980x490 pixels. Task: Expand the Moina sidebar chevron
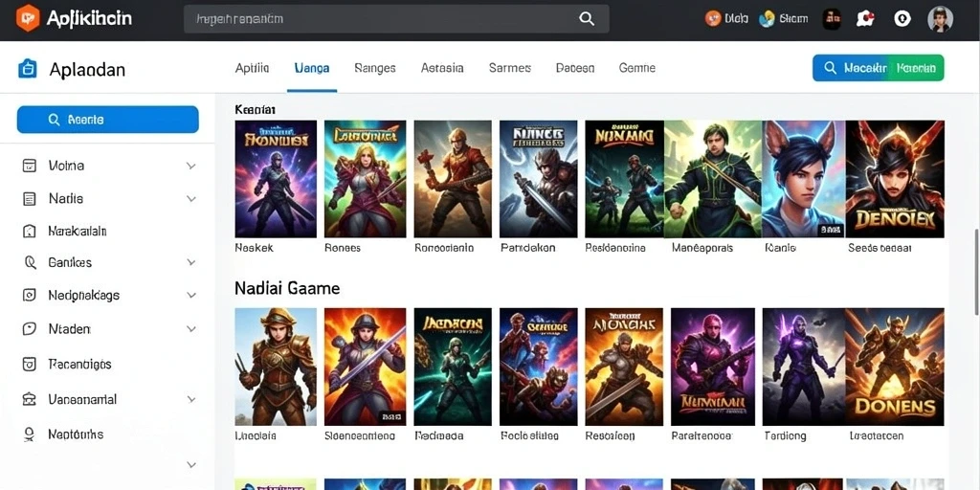coord(191,166)
